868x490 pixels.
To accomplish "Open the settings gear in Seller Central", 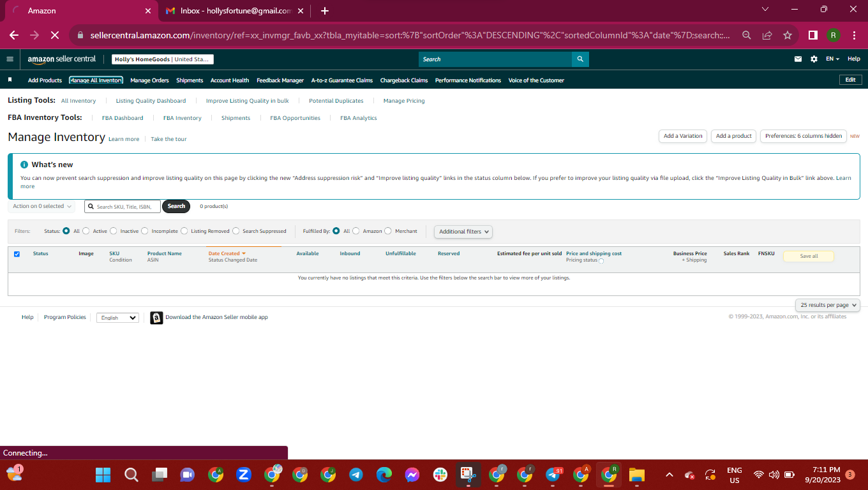I will (x=814, y=59).
